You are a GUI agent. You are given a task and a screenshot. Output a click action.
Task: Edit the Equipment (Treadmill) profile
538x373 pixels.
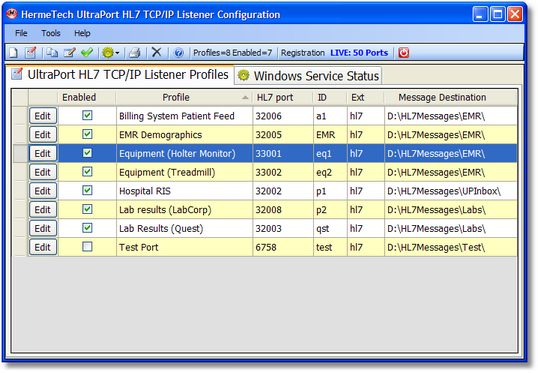click(43, 172)
